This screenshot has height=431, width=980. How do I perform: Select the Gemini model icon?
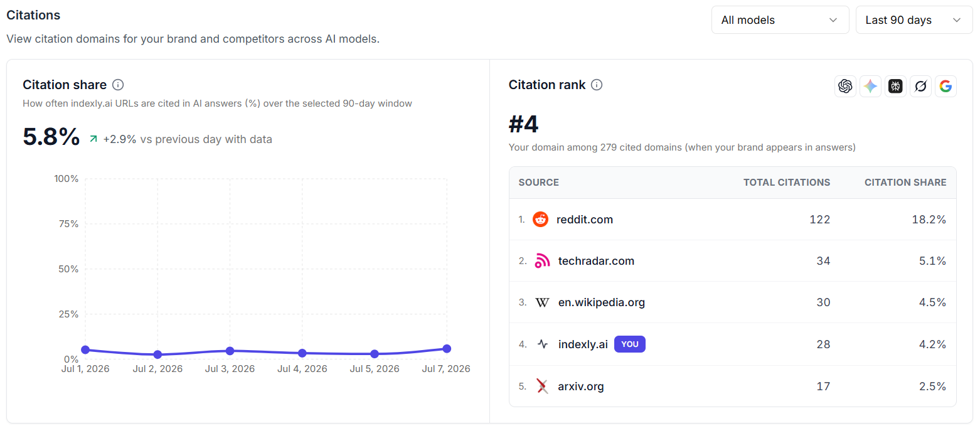coord(870,86)
